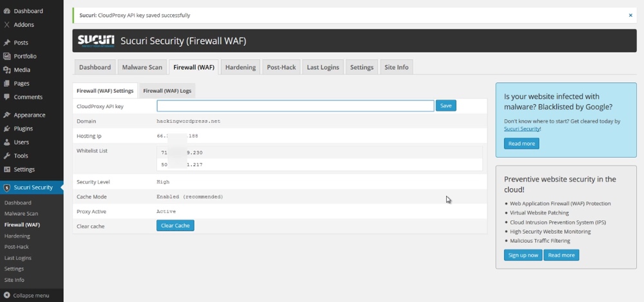The image size is (644, 302).
Task: Open Portfolio in the admin menu
Action: 25,56
